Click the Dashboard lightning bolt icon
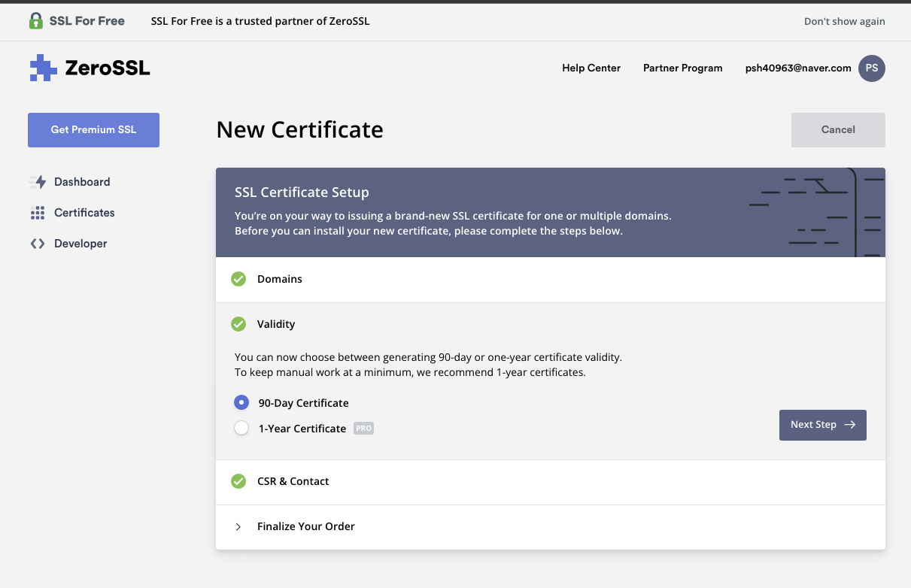 [38, 182]
